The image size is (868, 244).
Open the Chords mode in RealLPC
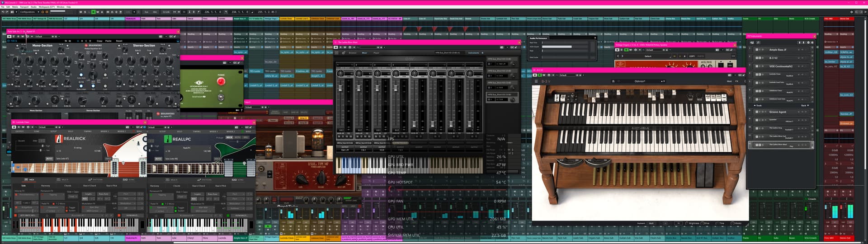coord(177,186)
